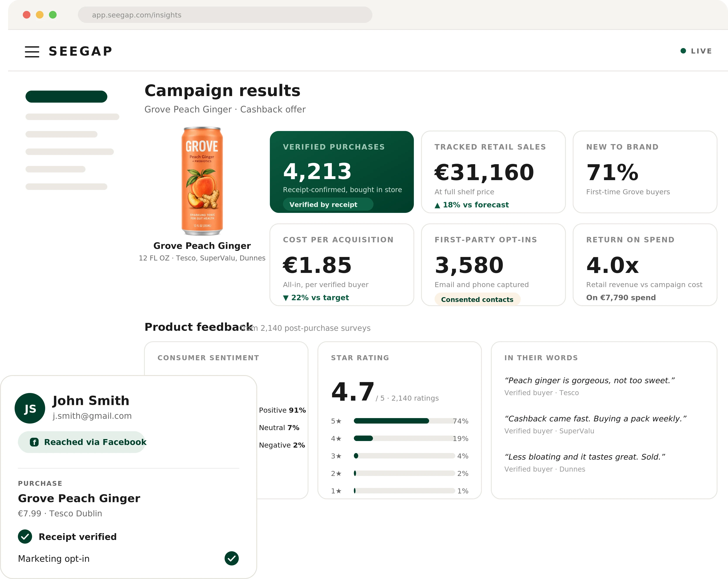Click the €7.99 · Tesco Dublin purchase detail
The image size is (728, 579).
click(60, 514)
